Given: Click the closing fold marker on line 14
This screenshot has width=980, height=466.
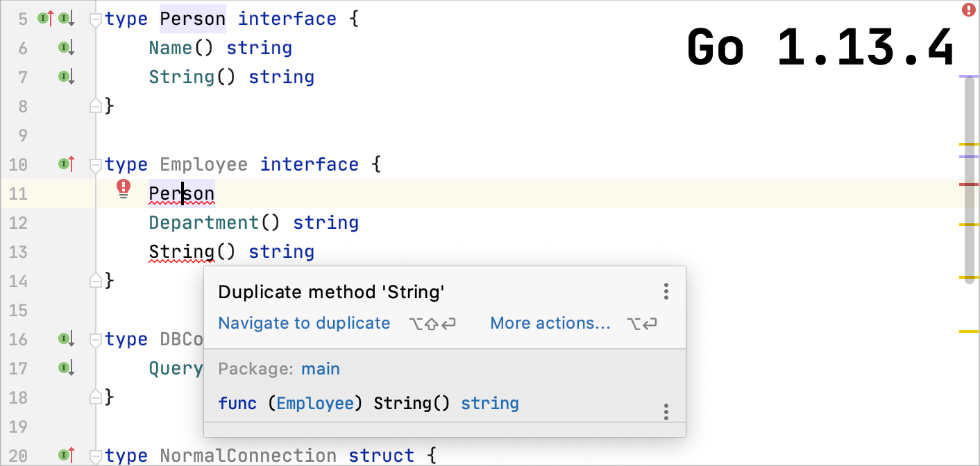Looking at the screenshot, I should click(x=96, y=281).
